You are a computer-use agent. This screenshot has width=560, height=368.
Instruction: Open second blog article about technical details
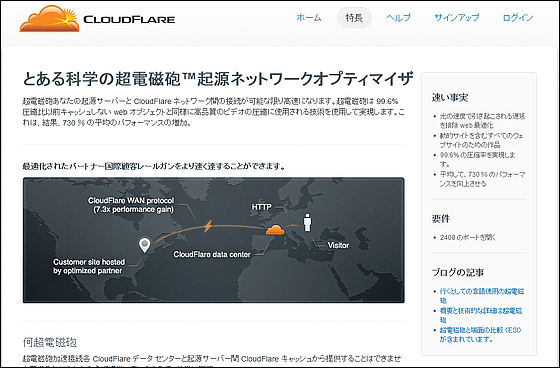[481, 315]
